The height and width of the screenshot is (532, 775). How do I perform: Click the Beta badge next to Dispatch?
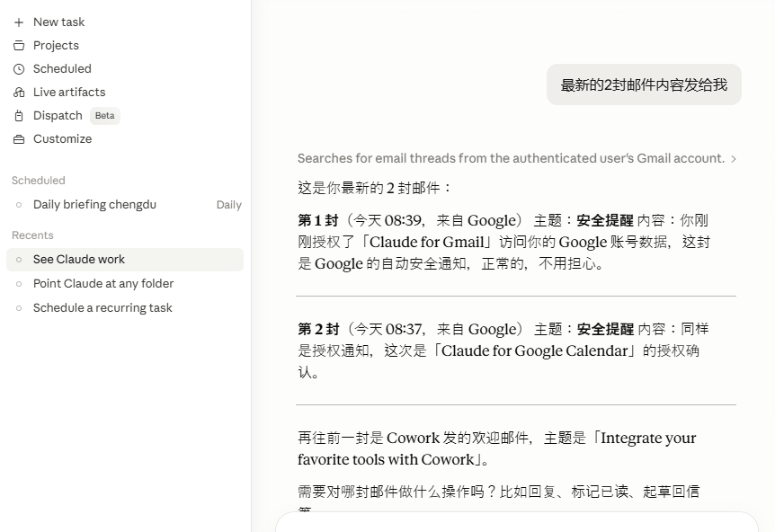click(x=105, y=116)
